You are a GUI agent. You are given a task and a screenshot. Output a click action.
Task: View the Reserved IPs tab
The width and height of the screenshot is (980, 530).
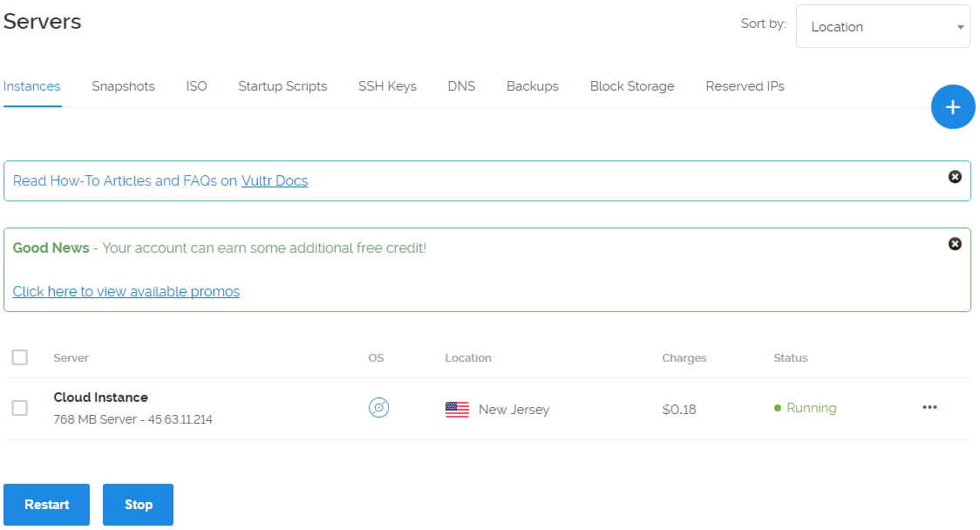point(745,86)
